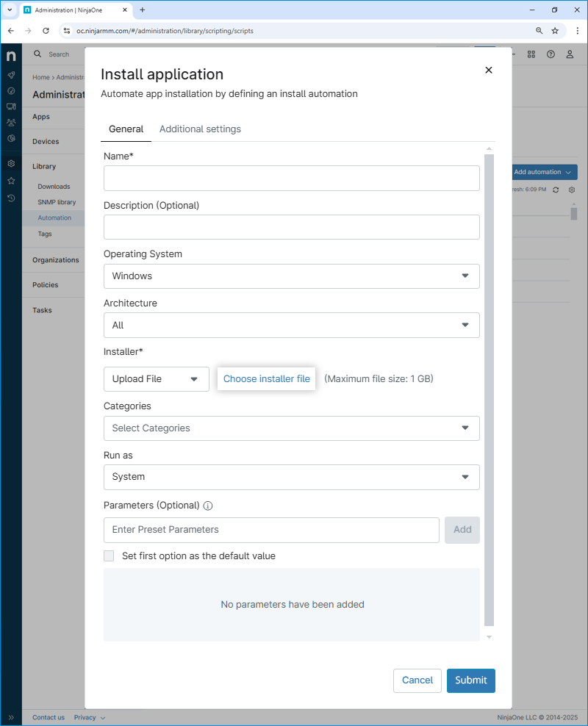Image resolution: width=588 pixels, height=726 pixels.
Task: Close the Install application dialog
Action: click(488, 70)
